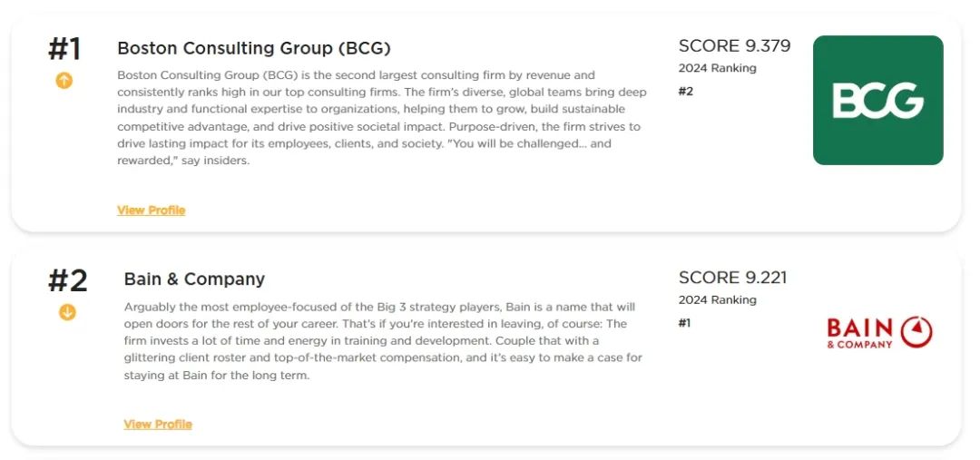The image size is (980, 460).
Task: Click Bain's 2024 ranking value #1
Action: (685, 323)
